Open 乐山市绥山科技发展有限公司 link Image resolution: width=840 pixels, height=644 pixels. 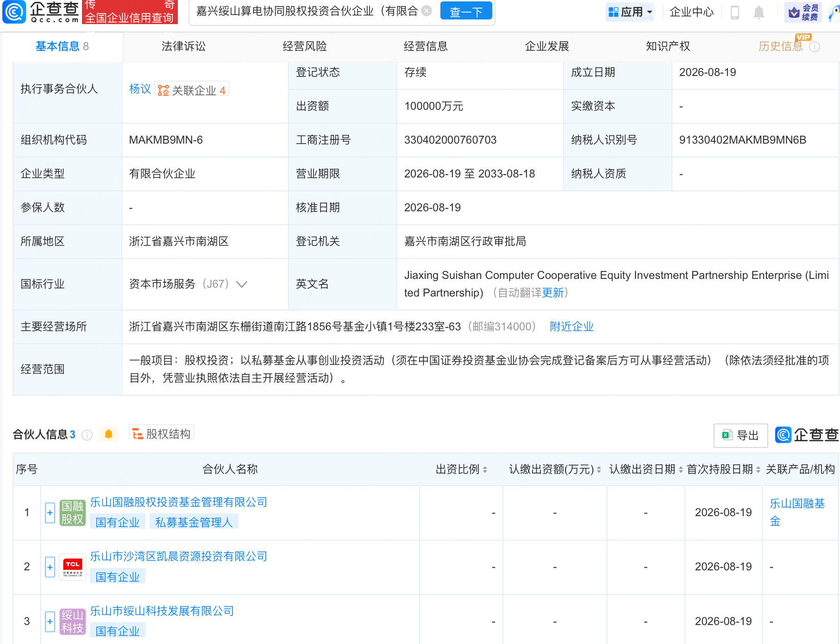[x=162, y=611]
